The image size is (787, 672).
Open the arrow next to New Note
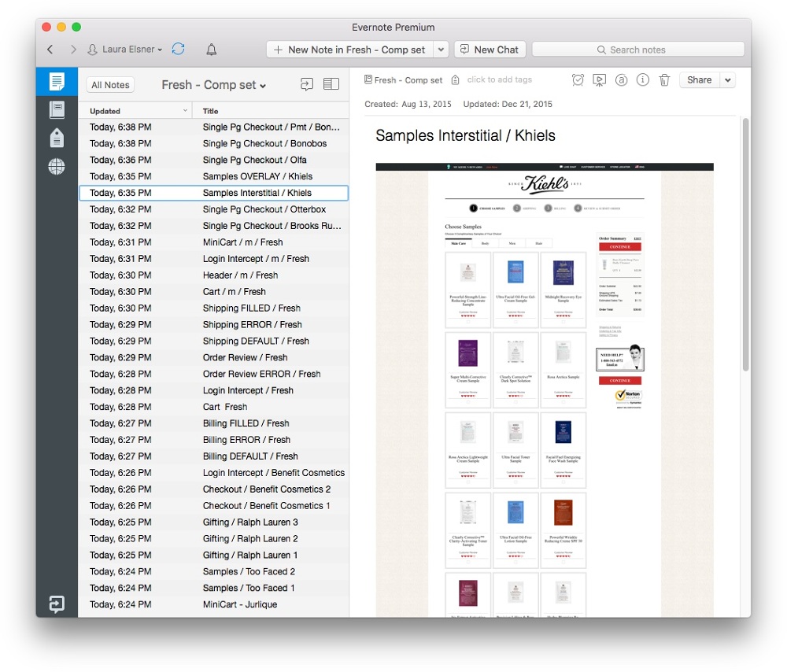point(441,50)
